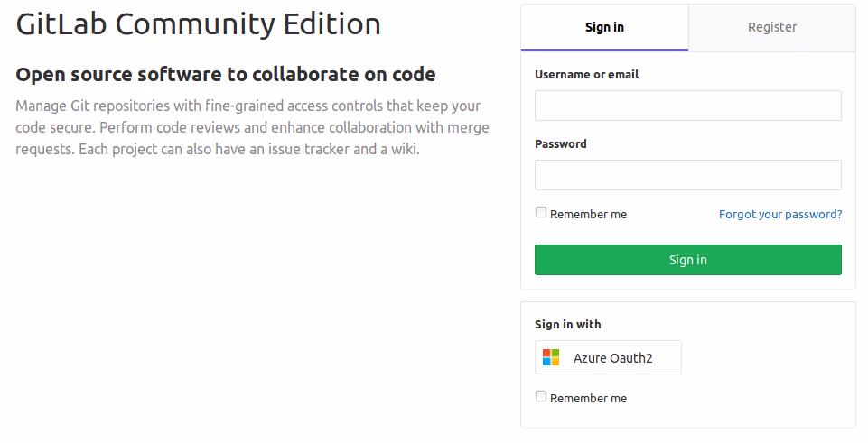
Task: Click 'Remember me' text in Sign in with panel
Action: (x=588, y=398)
